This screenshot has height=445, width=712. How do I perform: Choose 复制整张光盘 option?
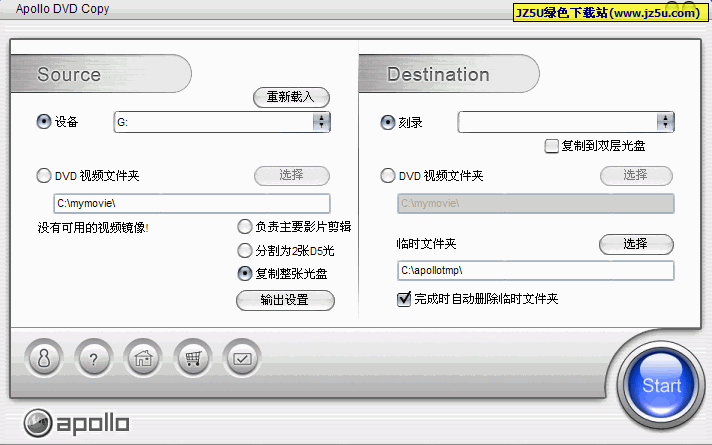(245, 273)
